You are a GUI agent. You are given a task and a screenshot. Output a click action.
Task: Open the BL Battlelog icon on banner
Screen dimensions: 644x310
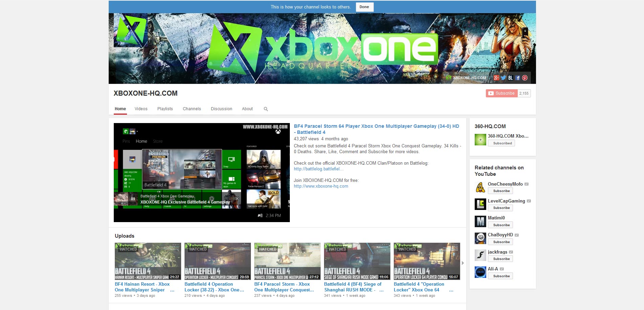tap(511, 78)
